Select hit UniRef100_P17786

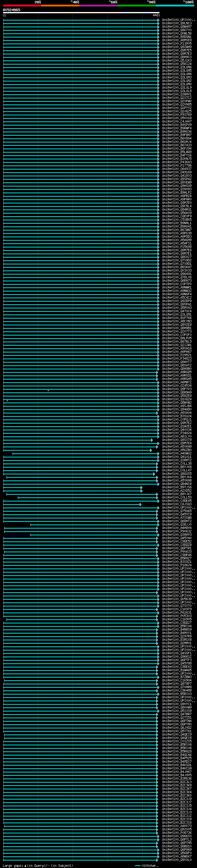177,166
